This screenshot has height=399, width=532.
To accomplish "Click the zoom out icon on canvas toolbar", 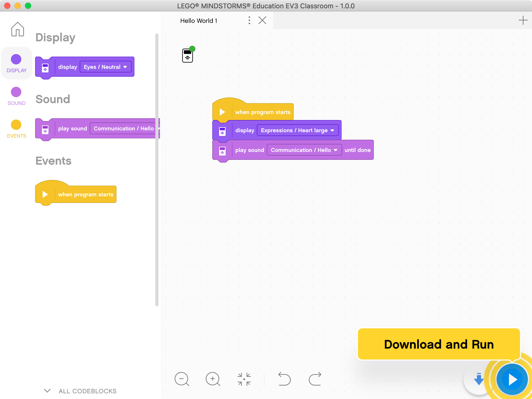I will pos(182,378).
